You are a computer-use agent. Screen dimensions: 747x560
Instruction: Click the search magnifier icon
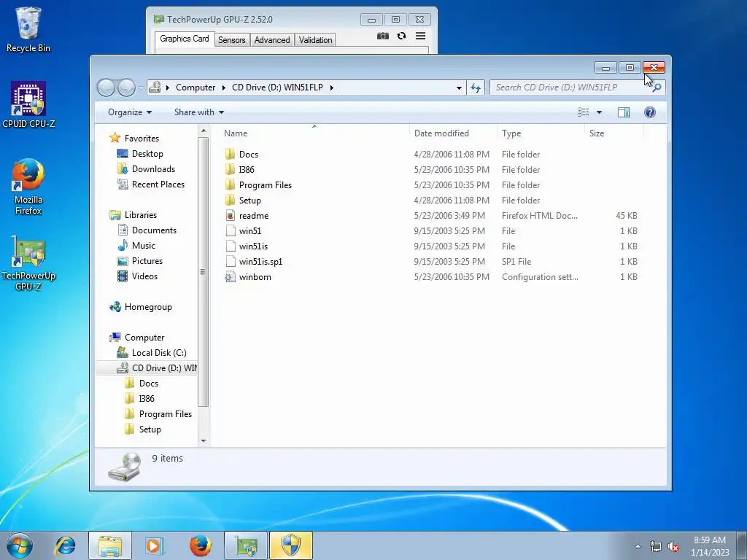[657, 87]
